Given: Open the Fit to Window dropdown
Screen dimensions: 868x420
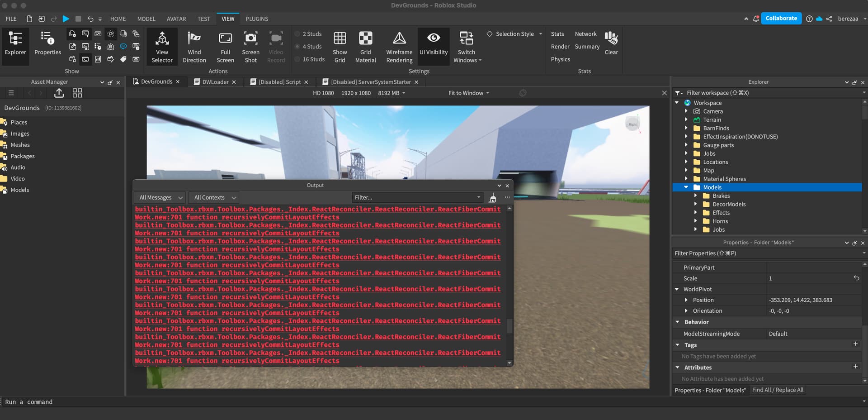Looking at the screenshot, I should [x=468, y=93].
